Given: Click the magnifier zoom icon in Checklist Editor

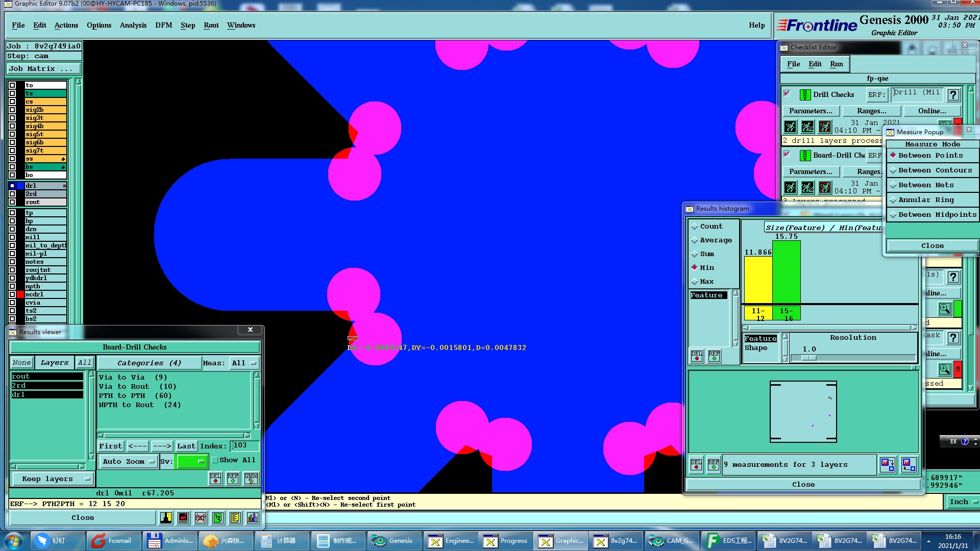Looking at the screenshot, I should coord(944,309).
